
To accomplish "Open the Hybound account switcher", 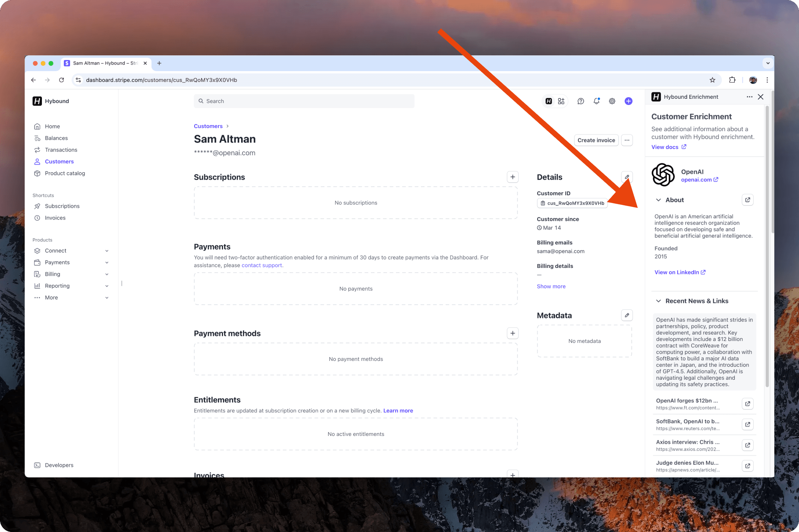I will coord(51,101).
